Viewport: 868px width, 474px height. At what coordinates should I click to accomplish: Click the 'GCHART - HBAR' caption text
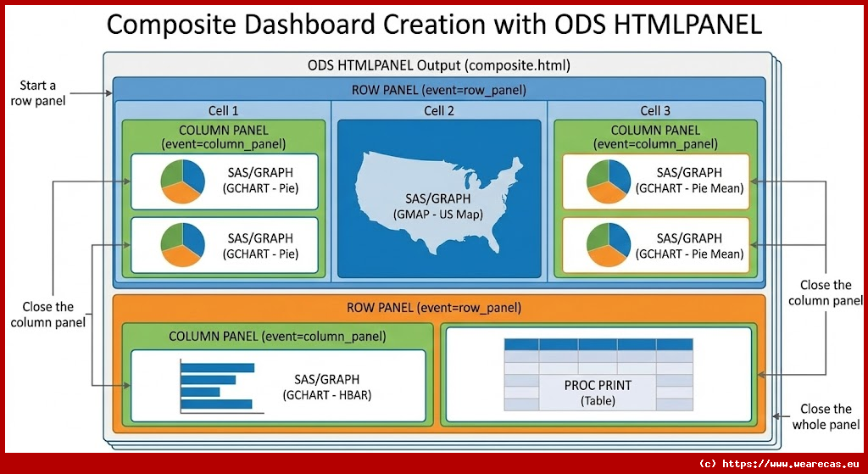(x=327, y=394)
